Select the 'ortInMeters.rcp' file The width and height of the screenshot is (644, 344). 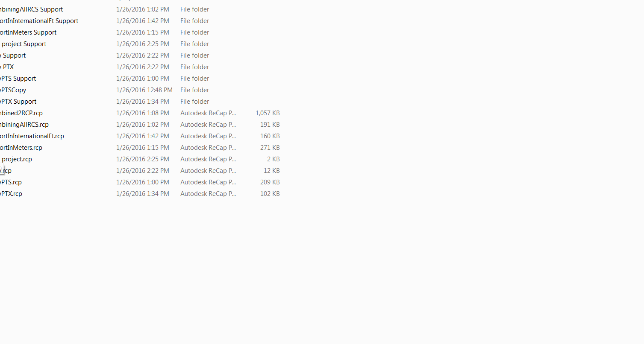21,148
